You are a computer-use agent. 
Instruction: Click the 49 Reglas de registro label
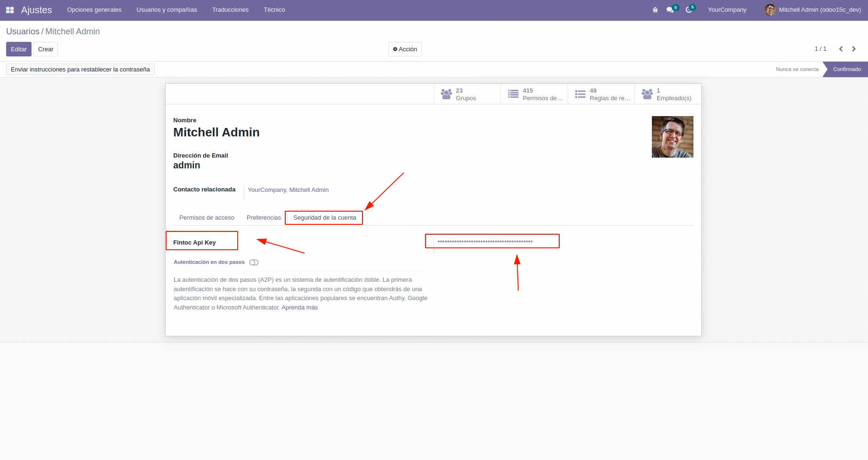point(610,94)
